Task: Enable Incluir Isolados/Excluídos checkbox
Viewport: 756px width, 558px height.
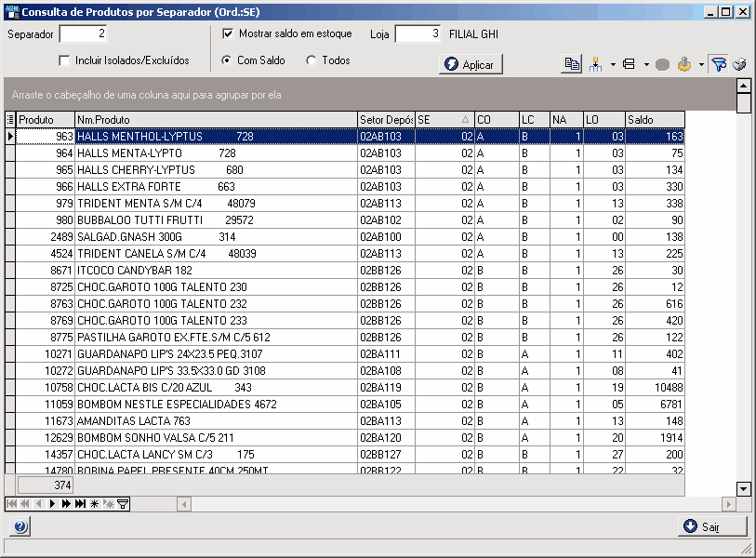Action: click(x=63, y=60)
